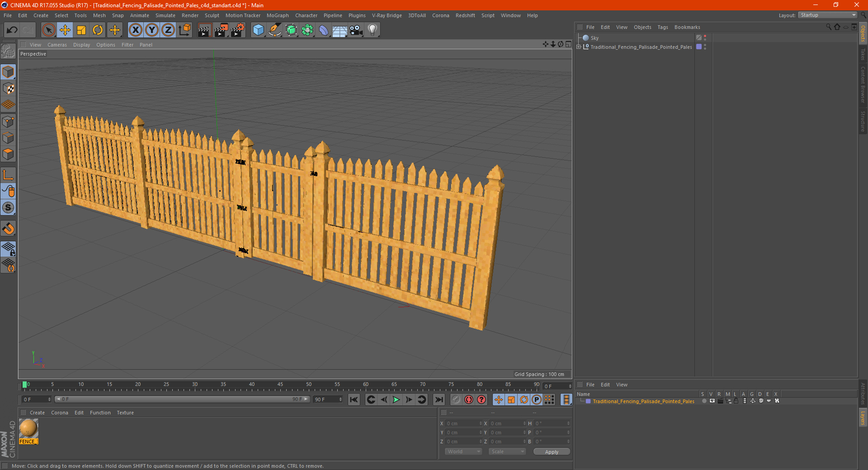Click the layer color swatch in Layers panel

(588, 401)
